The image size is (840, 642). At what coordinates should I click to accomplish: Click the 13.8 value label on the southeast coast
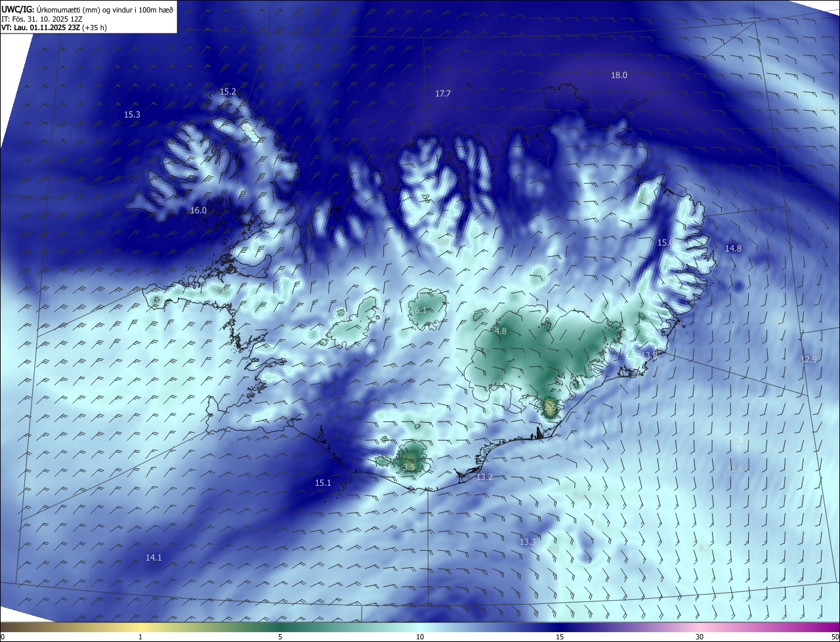point(649,355)
